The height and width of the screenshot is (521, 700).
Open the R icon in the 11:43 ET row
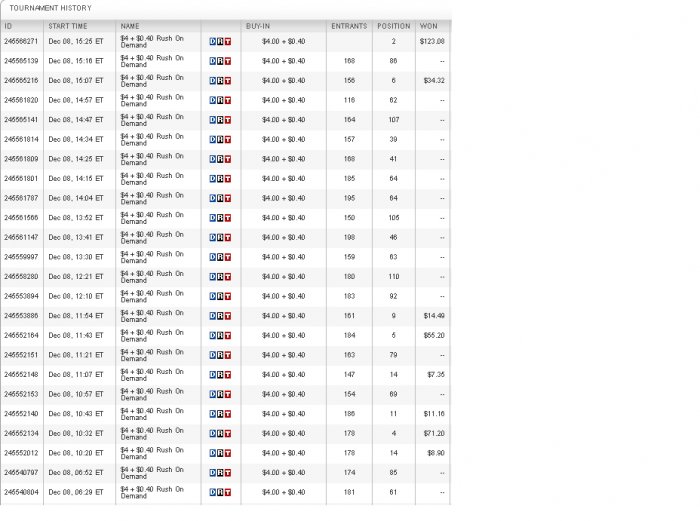[220, 336]
